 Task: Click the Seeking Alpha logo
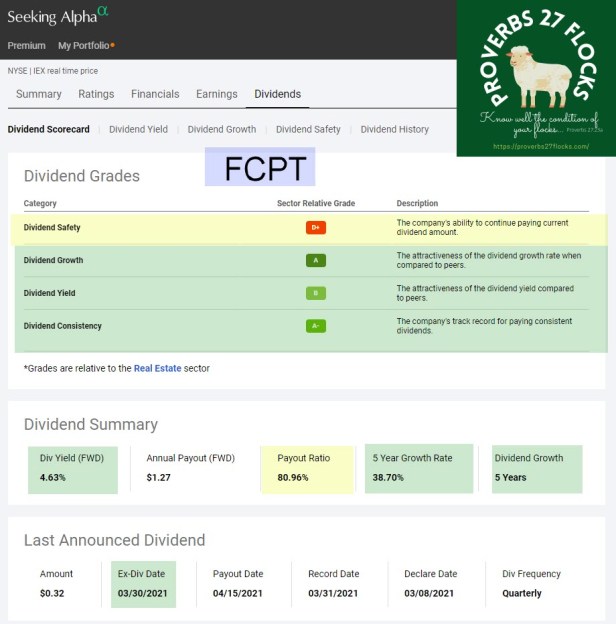tap(59, 16)
